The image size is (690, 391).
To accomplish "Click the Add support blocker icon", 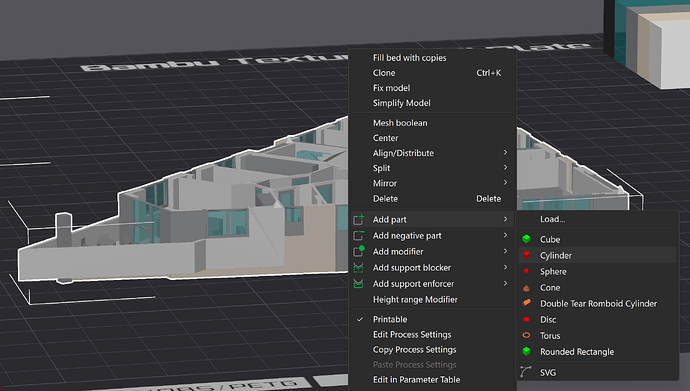I will click(x=359, y=267).
